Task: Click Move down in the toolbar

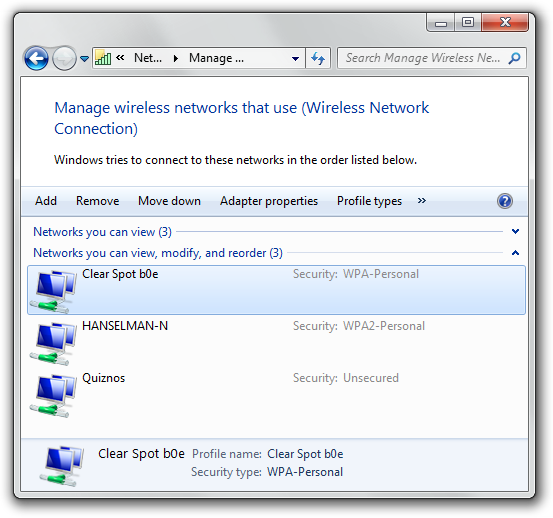Action: 169,201
